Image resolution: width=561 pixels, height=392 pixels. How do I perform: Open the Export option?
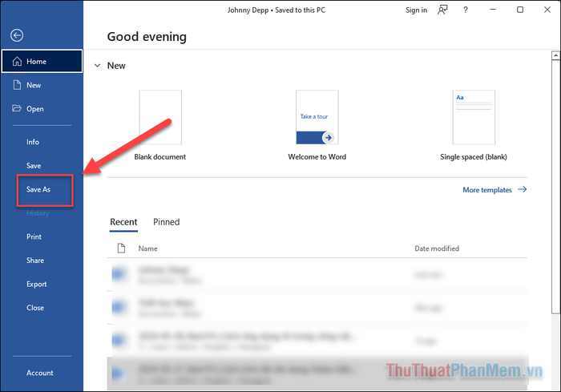37,284
